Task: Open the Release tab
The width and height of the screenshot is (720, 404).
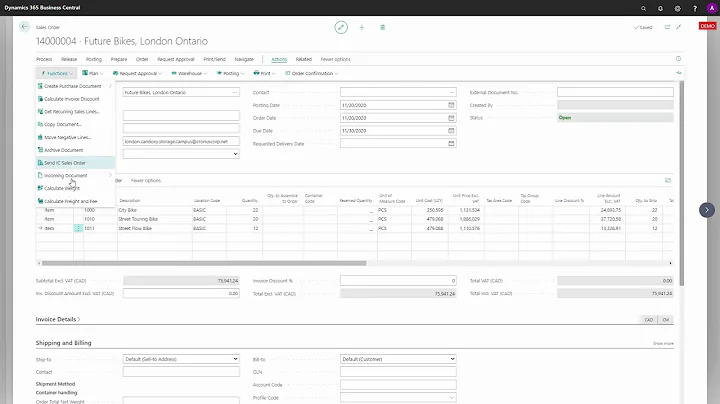Action: click(69, 59)
